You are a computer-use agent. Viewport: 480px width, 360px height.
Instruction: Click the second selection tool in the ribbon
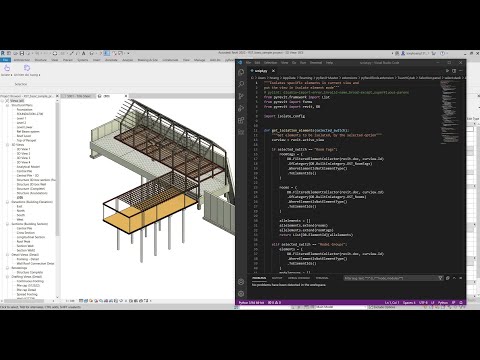tap(27, 68)
